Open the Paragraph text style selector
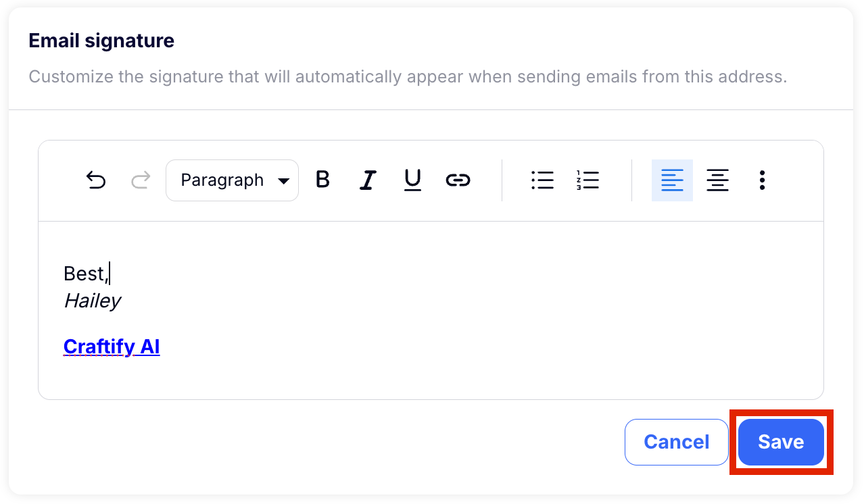Screen dimensions: 864x504 (x=232, y=180)
